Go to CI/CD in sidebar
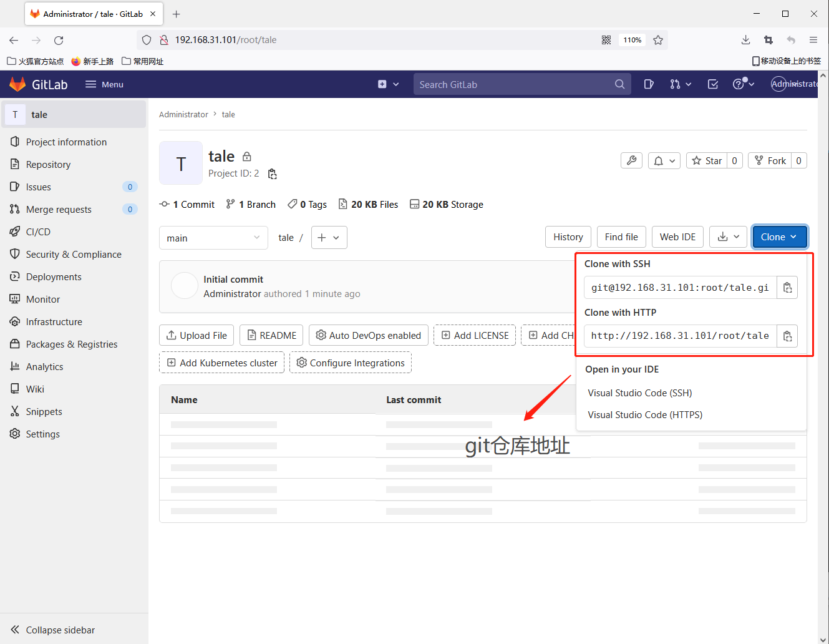This screenshot has width=829, height=644. (38, 232)
